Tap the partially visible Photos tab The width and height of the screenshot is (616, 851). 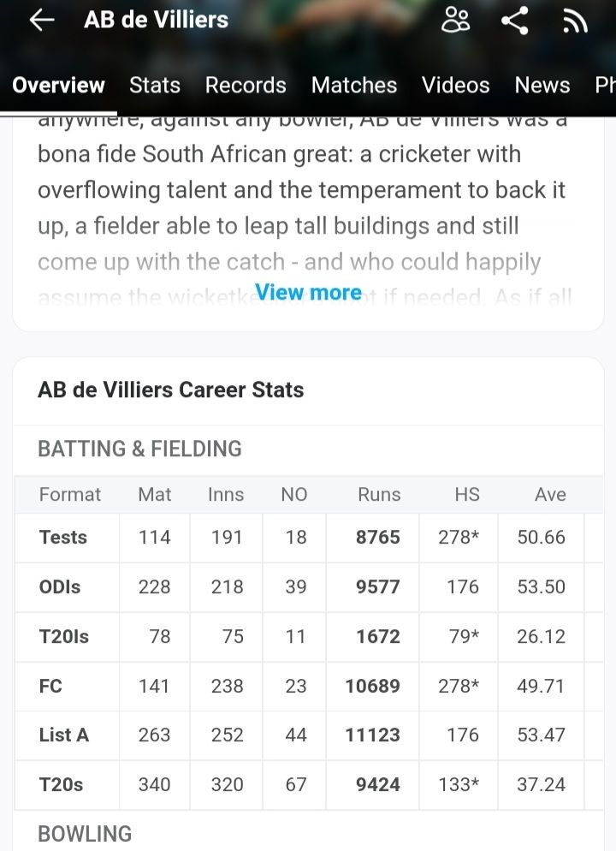[x=604, y=85]
